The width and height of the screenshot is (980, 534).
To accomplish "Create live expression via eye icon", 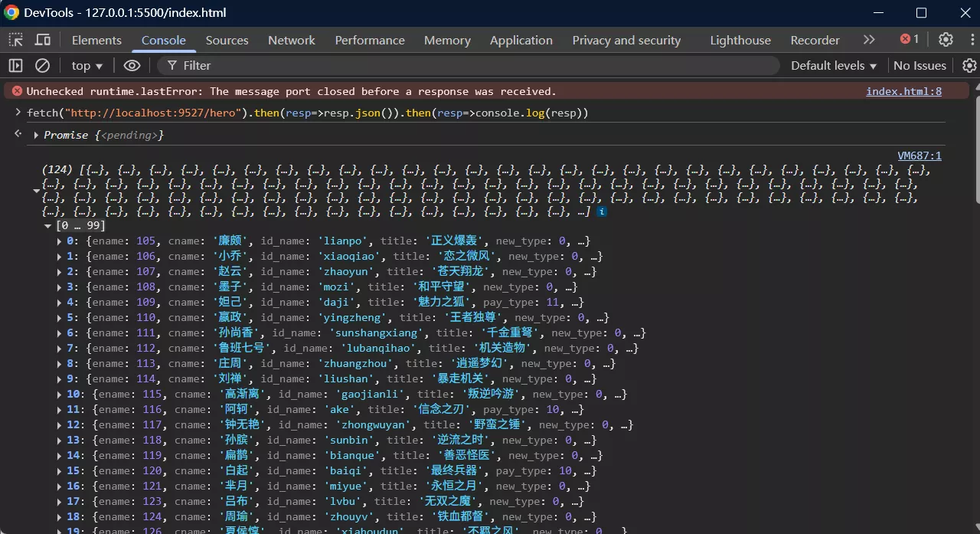I will (x=132, y=66).
